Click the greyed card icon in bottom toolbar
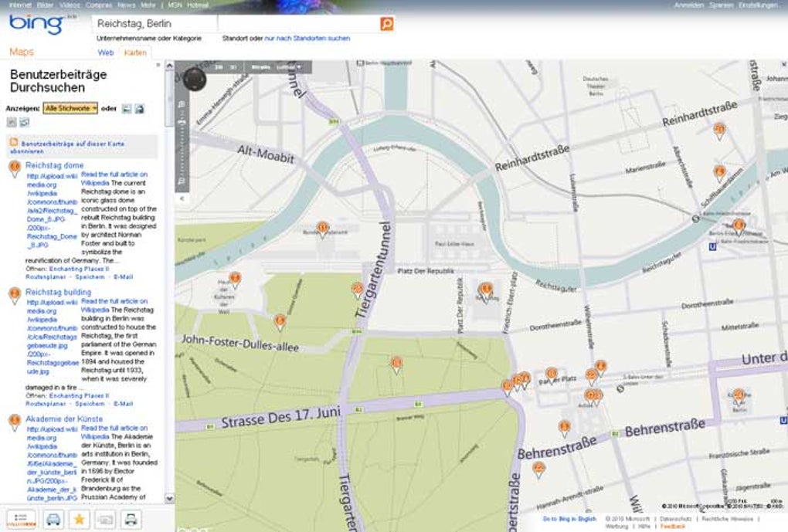Viewport: 788px width, 532px height. [x=105, y=520]
